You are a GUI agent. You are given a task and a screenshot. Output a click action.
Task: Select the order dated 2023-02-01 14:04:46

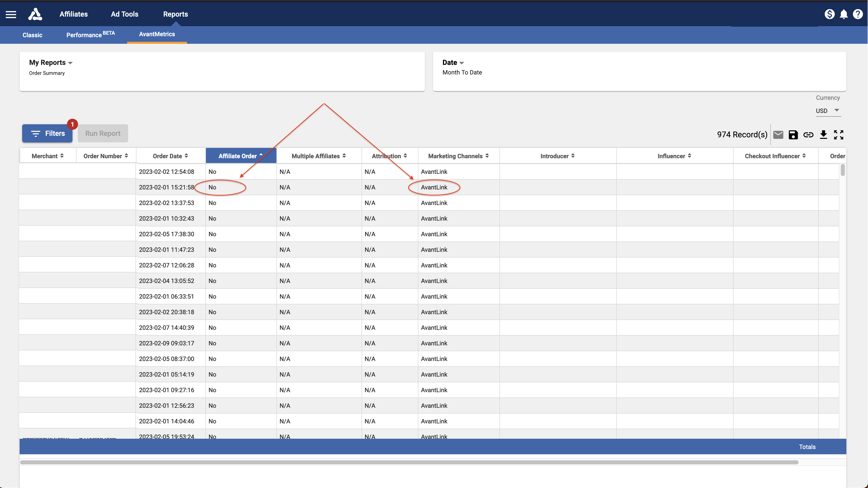166,421
